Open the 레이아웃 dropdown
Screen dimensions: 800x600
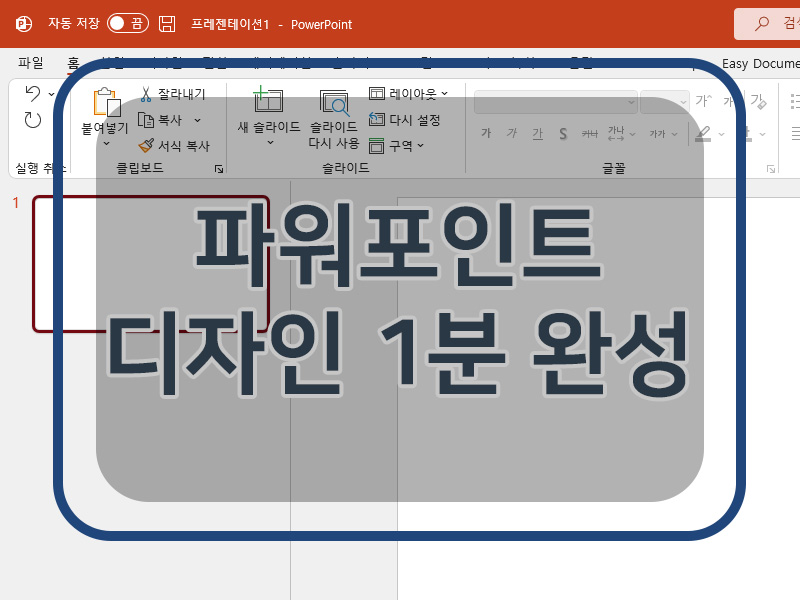point(408,93)
